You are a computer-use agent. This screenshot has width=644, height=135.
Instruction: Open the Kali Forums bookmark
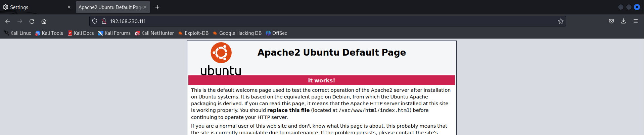pos(114,33)
